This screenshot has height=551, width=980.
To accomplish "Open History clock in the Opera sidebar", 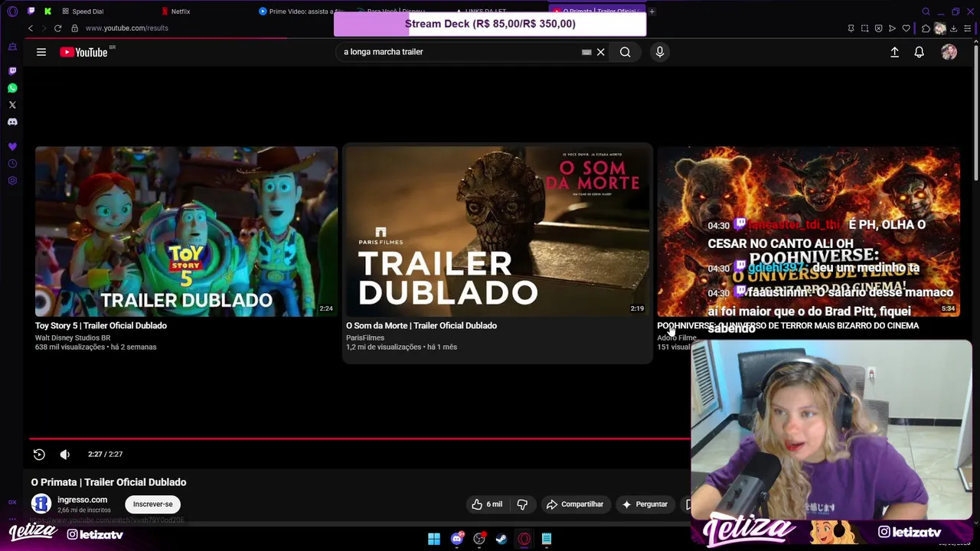I will (x=12, y=164).
